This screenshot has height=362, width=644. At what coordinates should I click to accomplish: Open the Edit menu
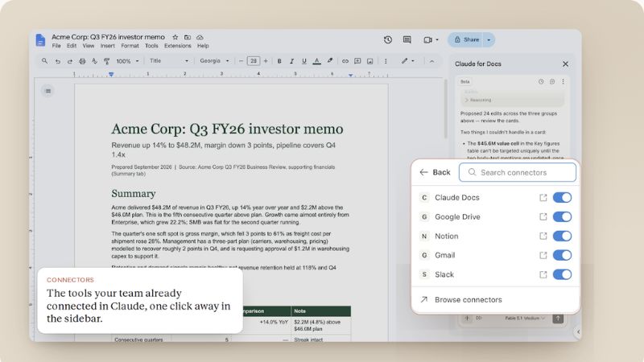click(x=72, y=46)
